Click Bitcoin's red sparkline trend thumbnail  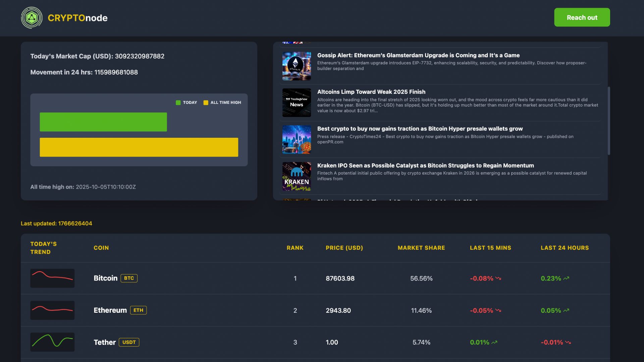[x=52, y=278]
